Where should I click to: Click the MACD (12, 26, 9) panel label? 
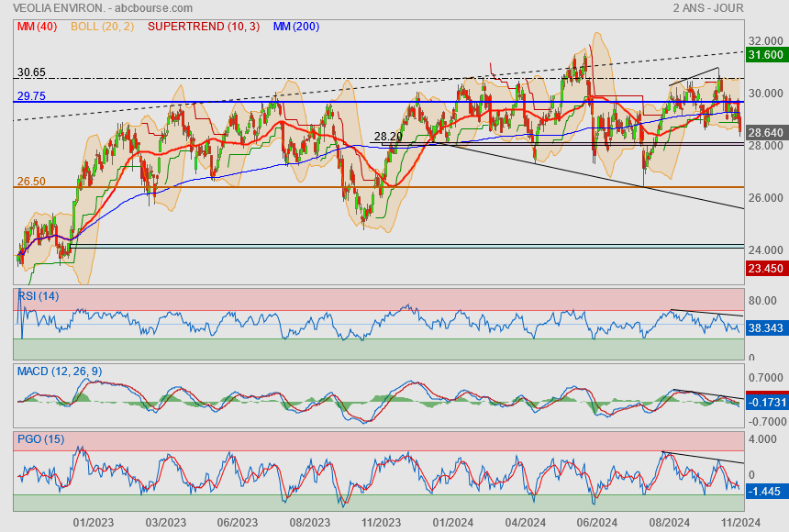[60, 371]
